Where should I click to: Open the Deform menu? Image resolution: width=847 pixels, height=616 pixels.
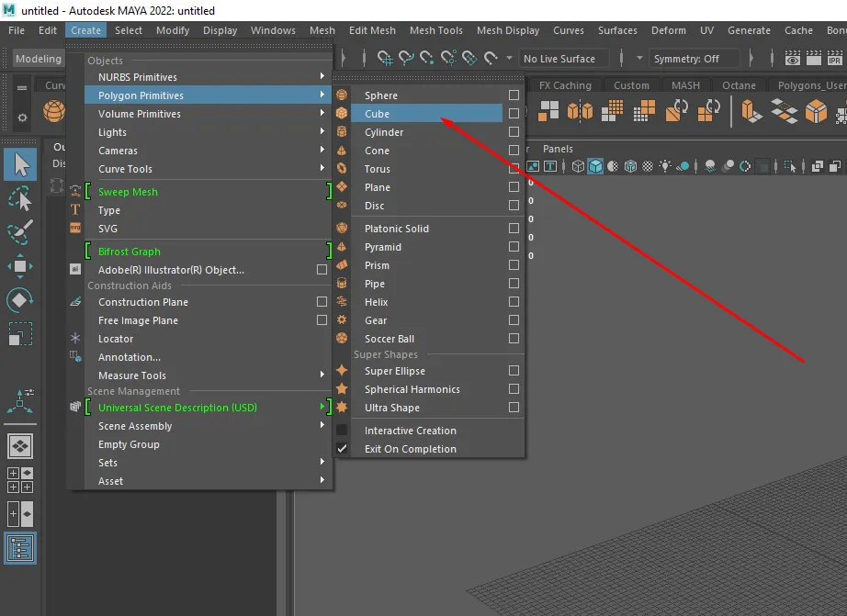(x=668, y=30)
